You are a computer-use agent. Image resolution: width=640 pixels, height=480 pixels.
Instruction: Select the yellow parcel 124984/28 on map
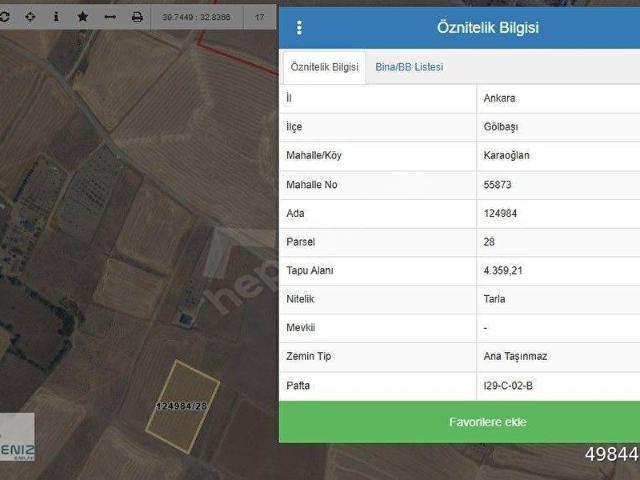pyautogui.click(x=182, y=407)
